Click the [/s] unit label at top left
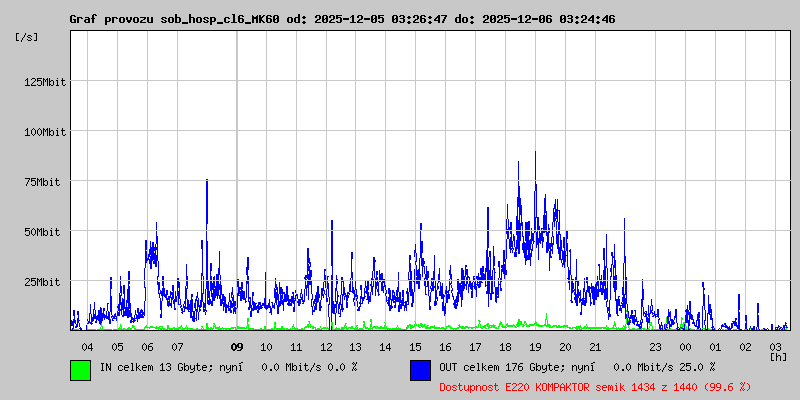800x400 pixels. tap(27, 36)
